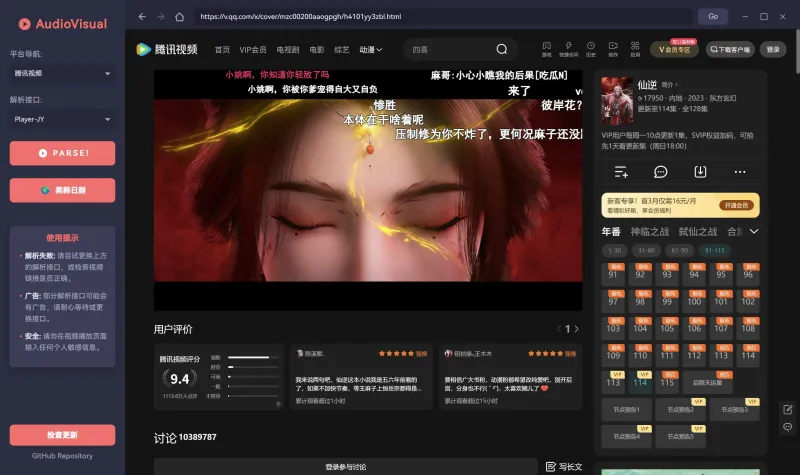800x475 pixels.
Task: Click the URL address field
Action: (444, 16)
